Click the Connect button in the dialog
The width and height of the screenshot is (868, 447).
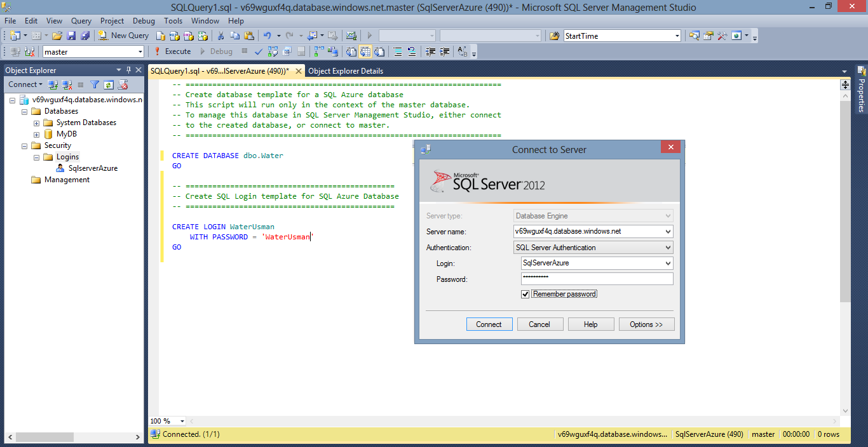489,324
